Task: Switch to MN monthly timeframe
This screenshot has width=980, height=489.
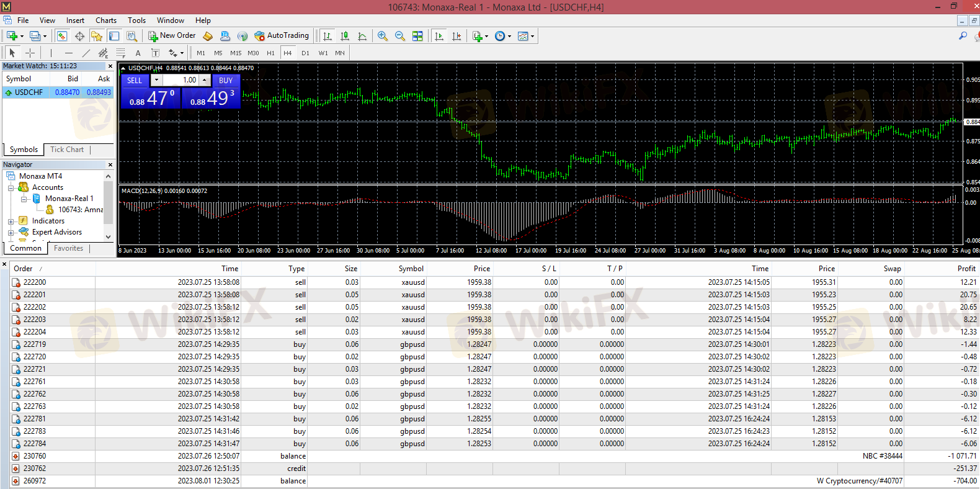Action: (x=340, y=53)
